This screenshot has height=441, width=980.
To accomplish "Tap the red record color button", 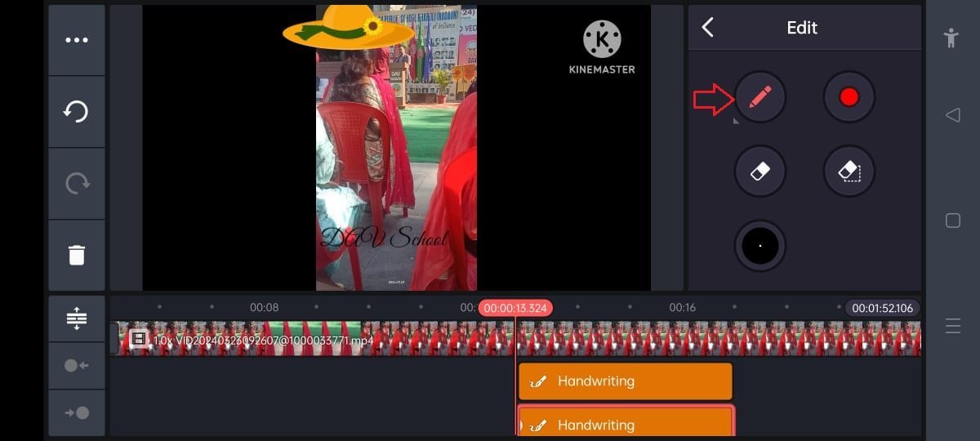I will pos(849,97).
